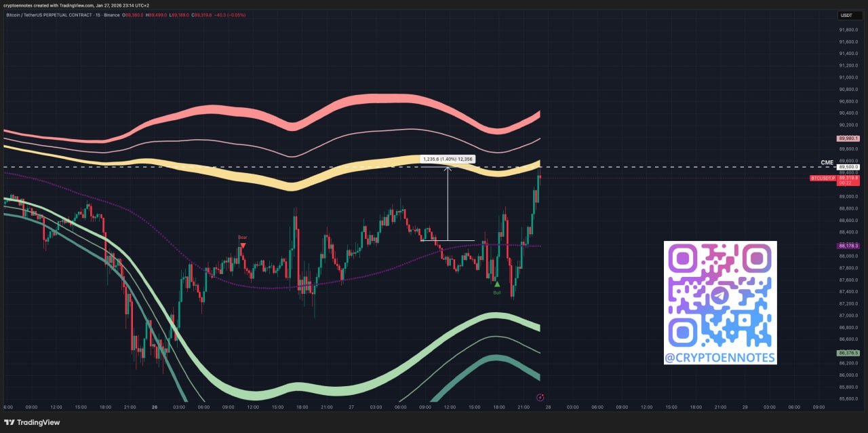
Task: Click the date label 27 on the time axis
Action: 351,407
